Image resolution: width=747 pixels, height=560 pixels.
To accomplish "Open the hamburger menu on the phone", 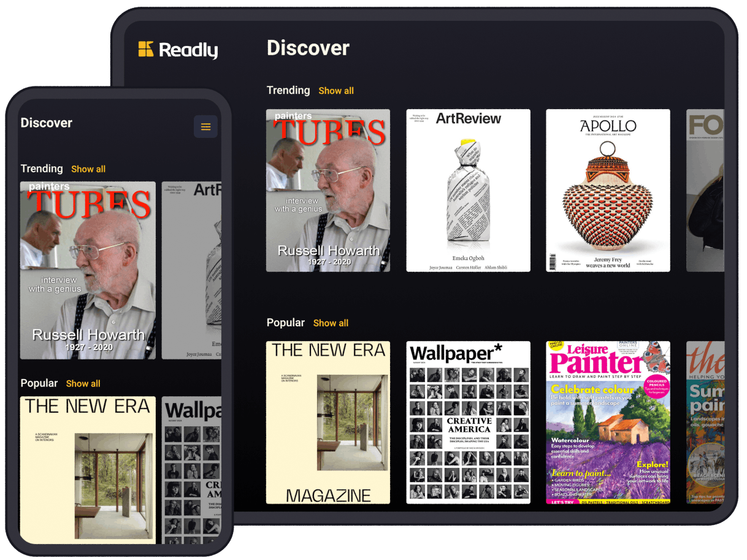I will click(205, 127).
